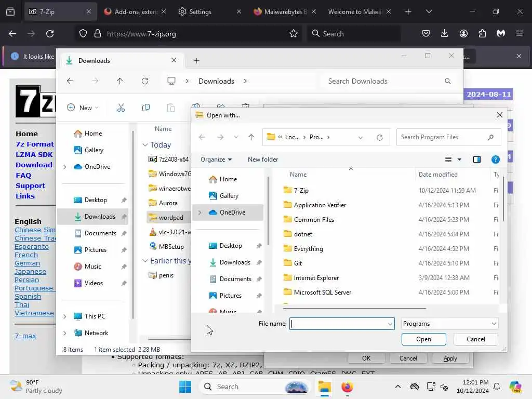Switch to the Settings browser tab
The height and width of the screenshot is (399, 532).
point(210,11)
